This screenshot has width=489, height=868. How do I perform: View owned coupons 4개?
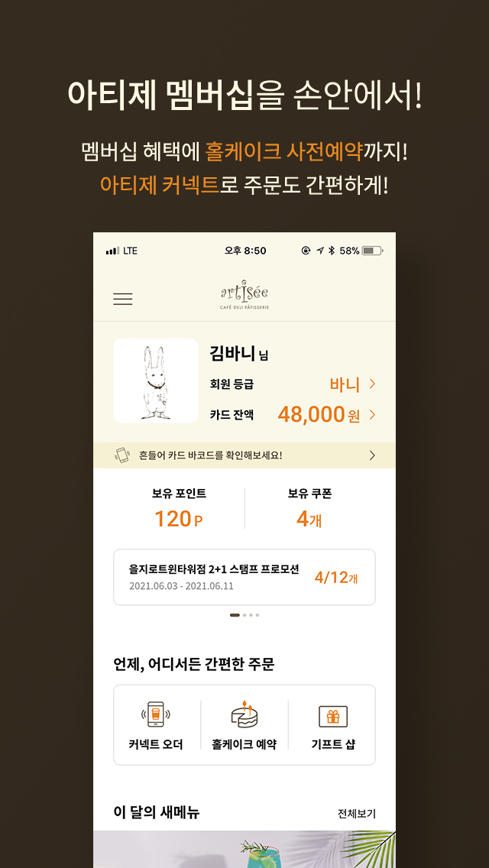309,519
